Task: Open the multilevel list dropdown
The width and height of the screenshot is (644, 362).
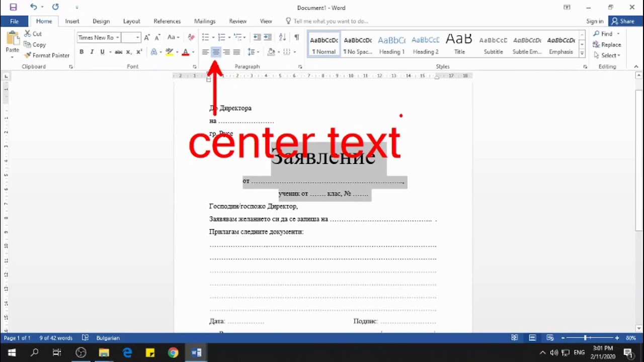Action: coord(245,37)
